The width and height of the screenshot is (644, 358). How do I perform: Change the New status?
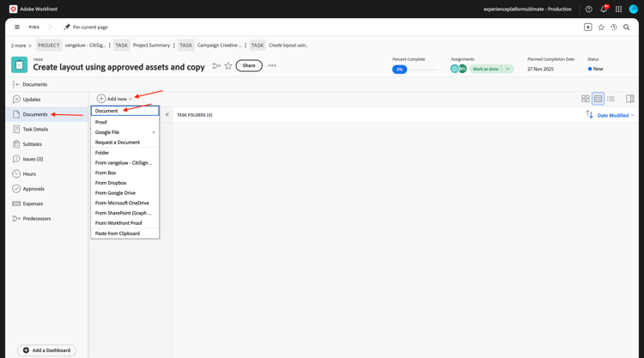(596, 69)
